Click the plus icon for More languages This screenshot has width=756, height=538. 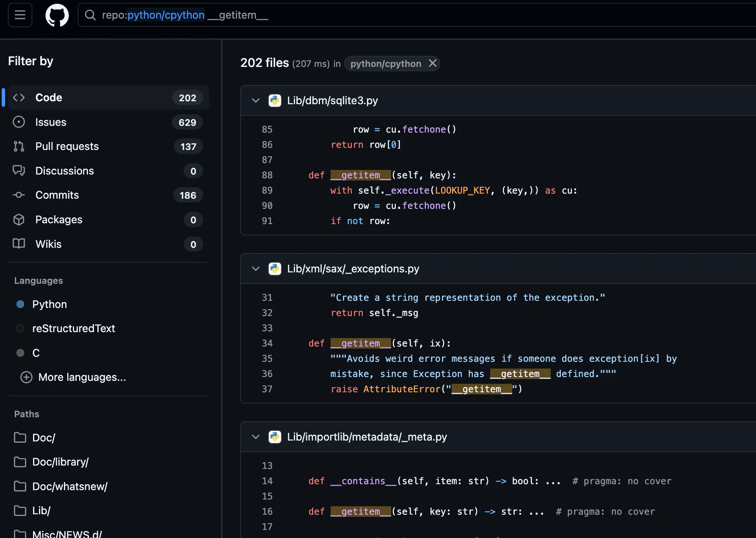[x=26, y=377]
